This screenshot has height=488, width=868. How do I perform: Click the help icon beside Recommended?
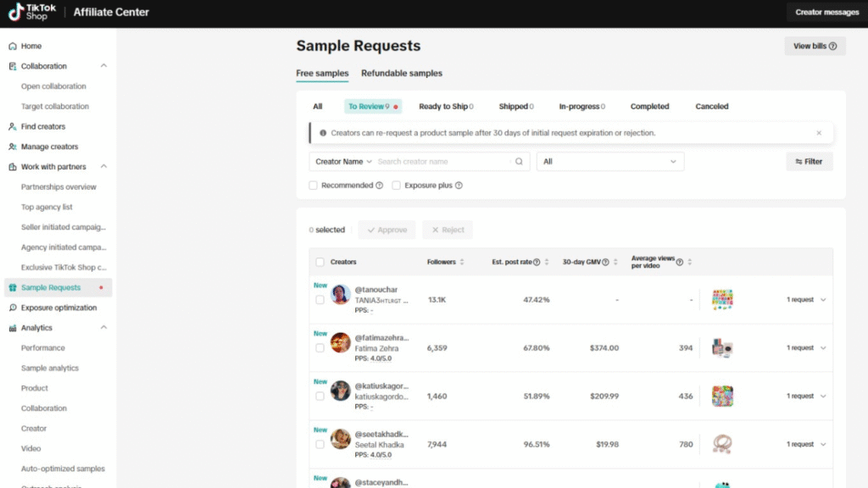click(x=379, y=186)
